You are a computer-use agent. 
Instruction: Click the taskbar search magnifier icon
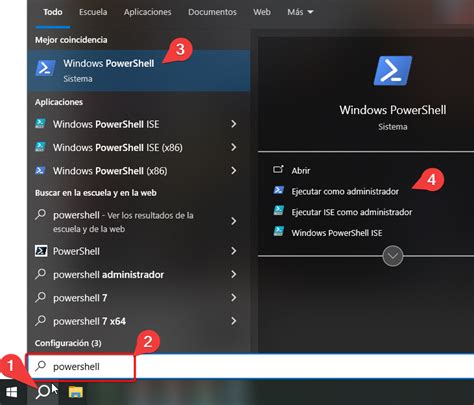[x=43, y=392]
